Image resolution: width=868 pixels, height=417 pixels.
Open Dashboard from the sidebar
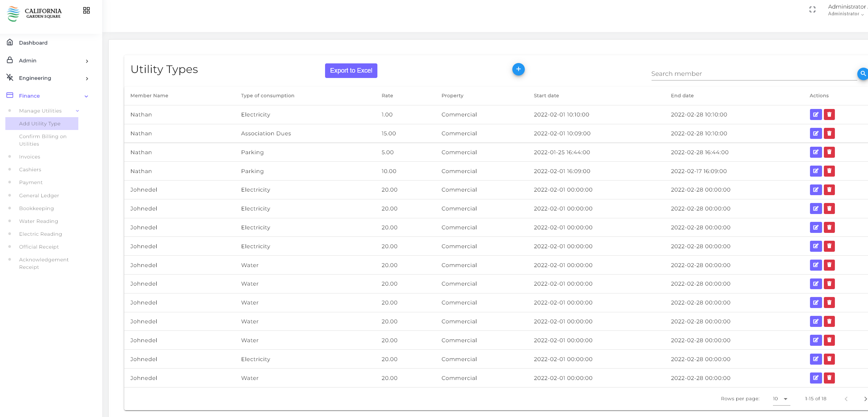33,43
